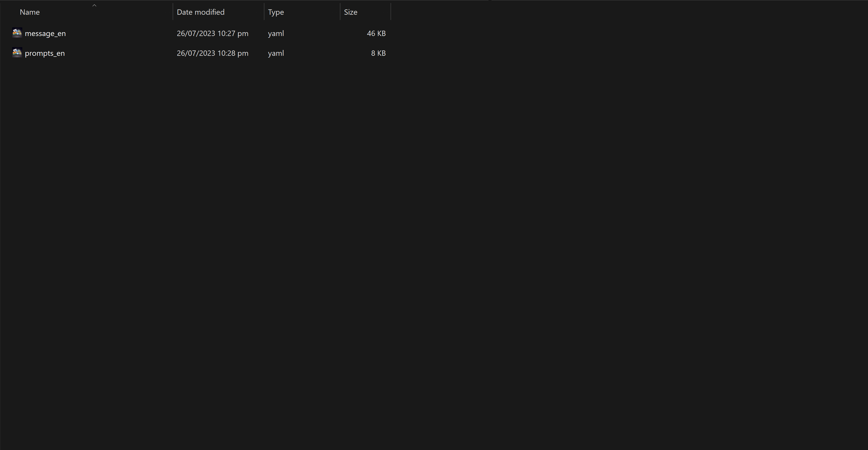The image size is (868, 450).
Task: Click the yaml type of prompts_en
Action: 276,53
